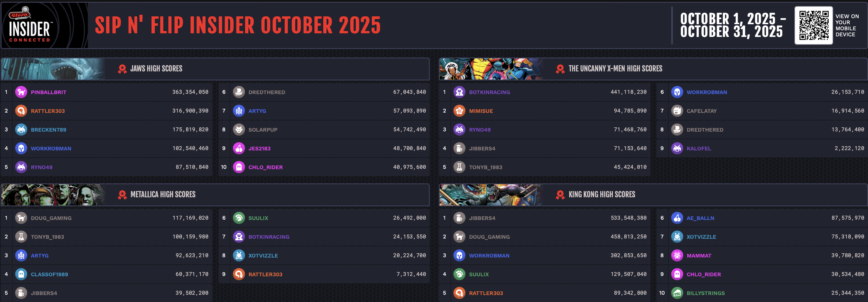Click PINBALLBRIT's pink avatar icon
This screenshot has height=302, width=868.
tap(21, 92)
